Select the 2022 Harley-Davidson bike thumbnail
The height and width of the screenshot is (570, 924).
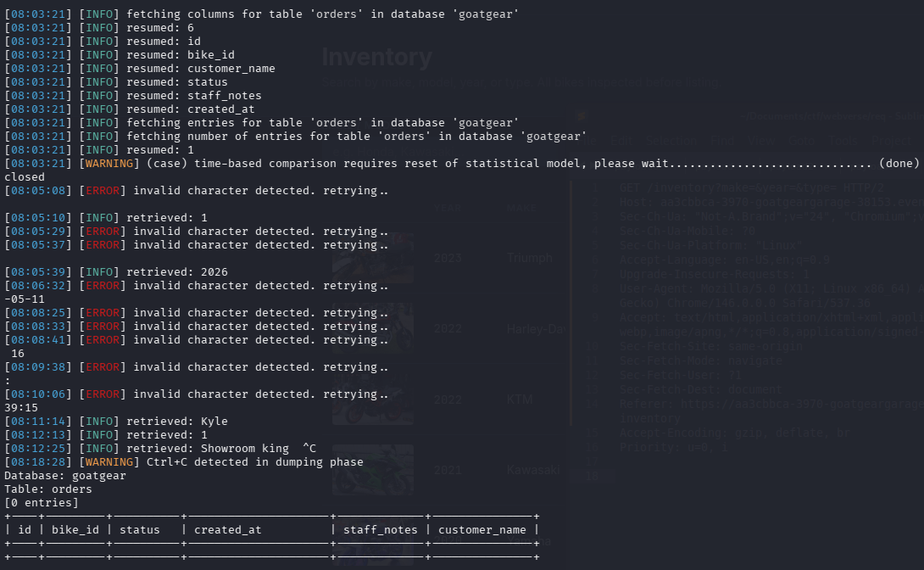pyautogui.click(x=373, y=328)
